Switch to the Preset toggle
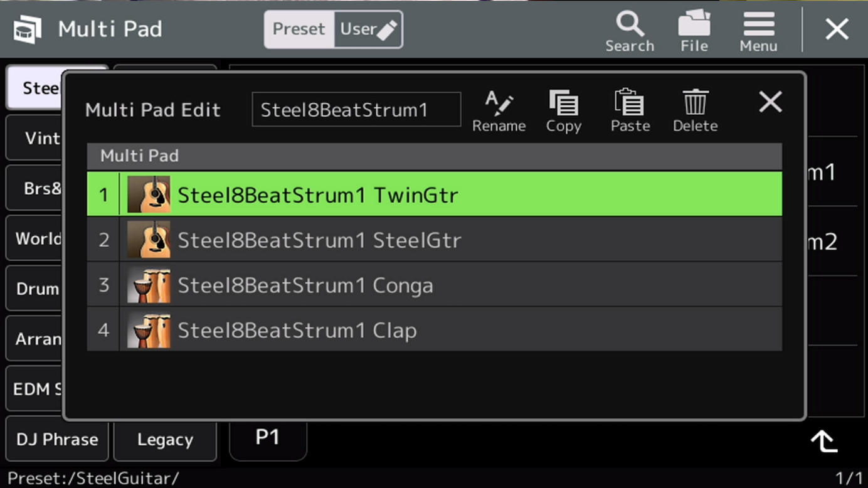Screen dimensions: 868x488 point(299,29)
